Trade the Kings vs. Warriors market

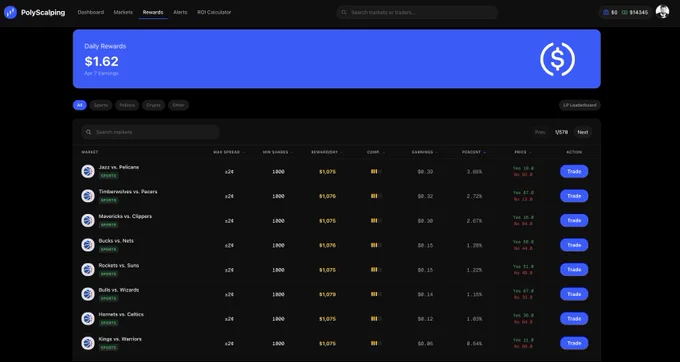574,343
